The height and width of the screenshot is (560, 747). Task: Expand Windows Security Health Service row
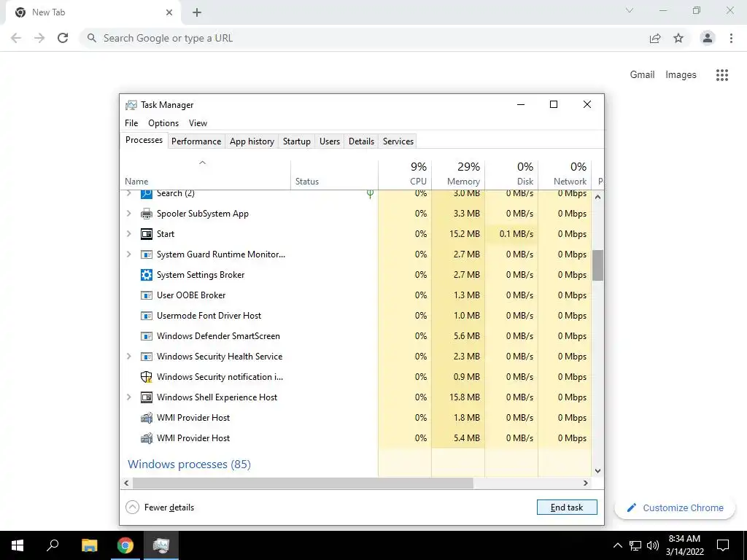pyautogui.click(x=128, y=356)
